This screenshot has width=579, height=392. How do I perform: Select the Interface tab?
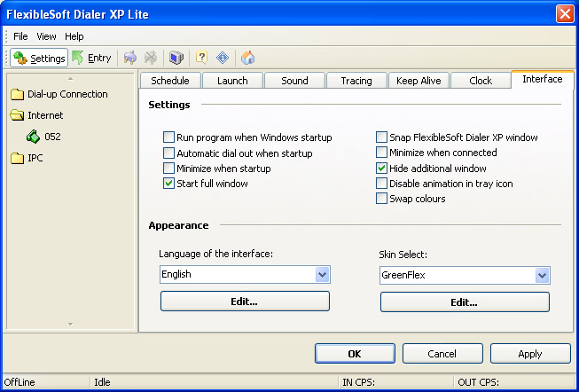pos(543,79)
